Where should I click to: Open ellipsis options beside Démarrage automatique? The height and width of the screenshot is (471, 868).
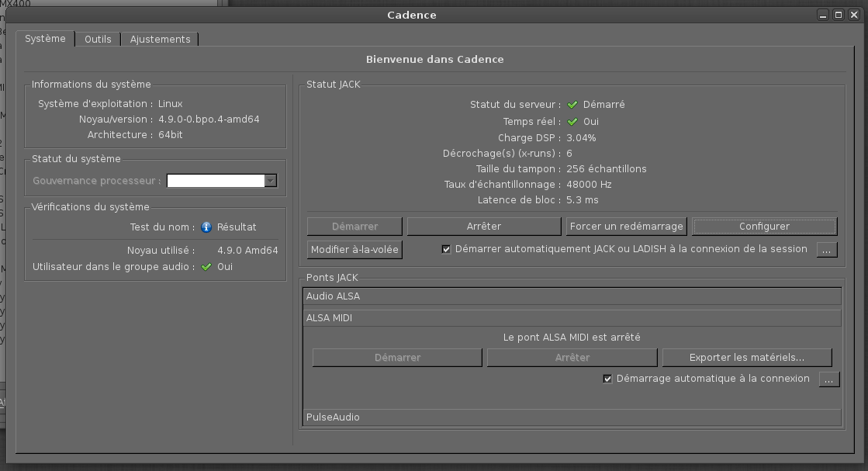coord(828,379)
